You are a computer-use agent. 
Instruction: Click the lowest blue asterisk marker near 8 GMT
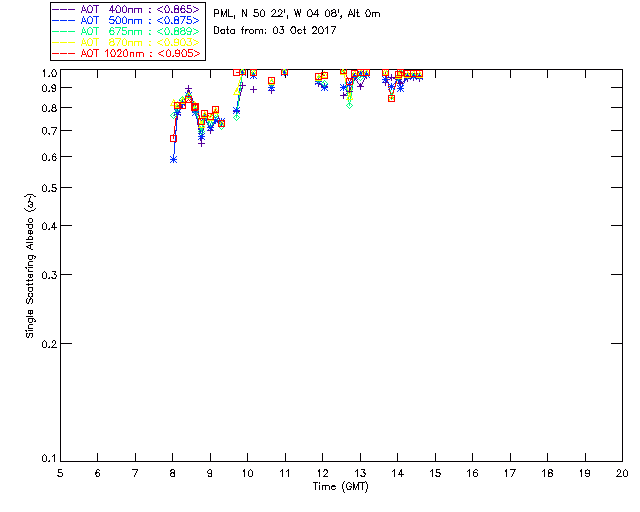click(173, 159)
